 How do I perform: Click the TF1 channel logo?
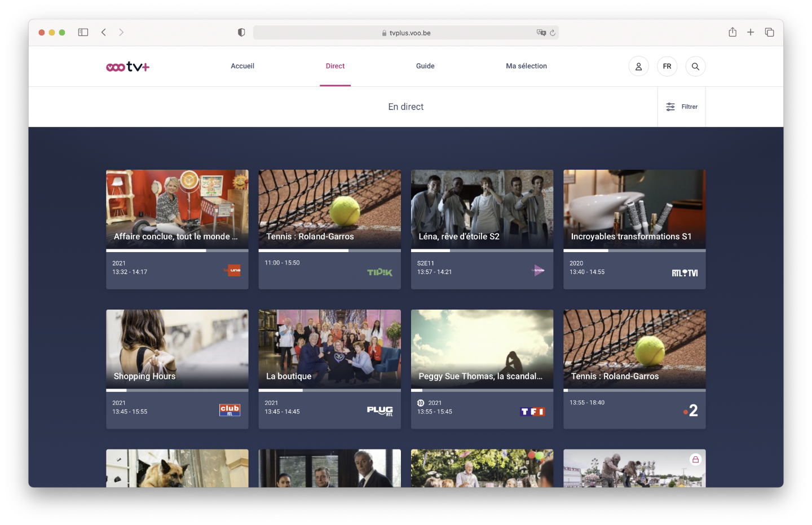pos(532,411)
